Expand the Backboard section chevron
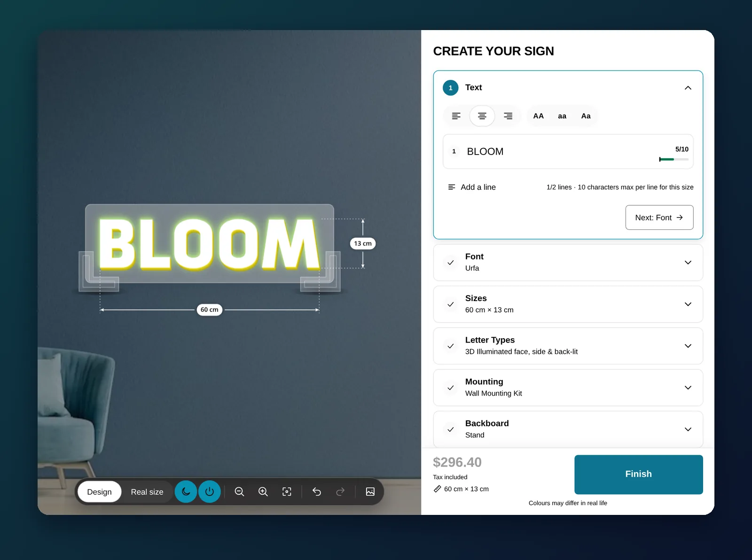The height and width of the screenshot is (560, 752). [688, 429]
